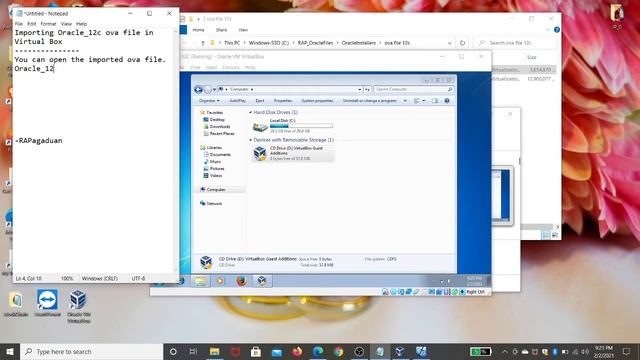Click the refresh button in File Explorer

462,42
